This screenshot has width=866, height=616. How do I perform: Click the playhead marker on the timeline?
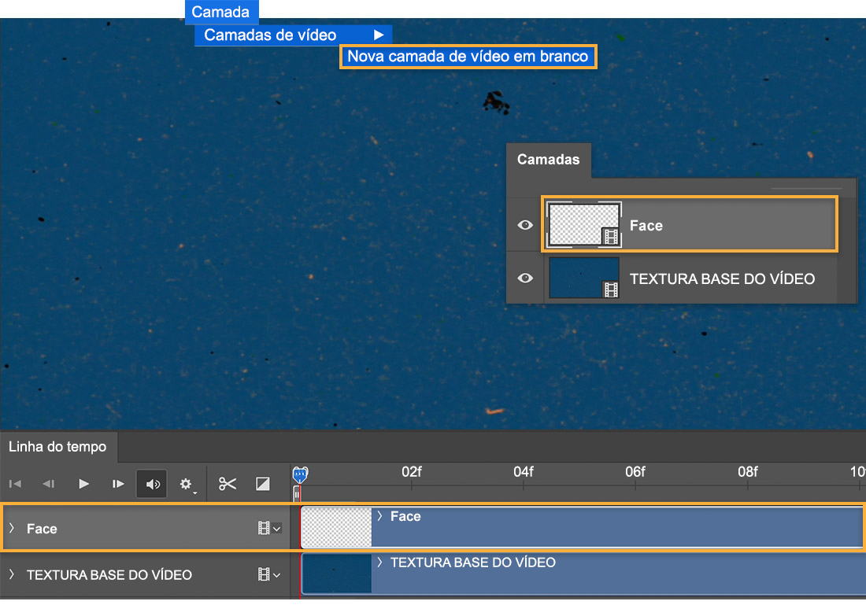[x=300, y=474]
